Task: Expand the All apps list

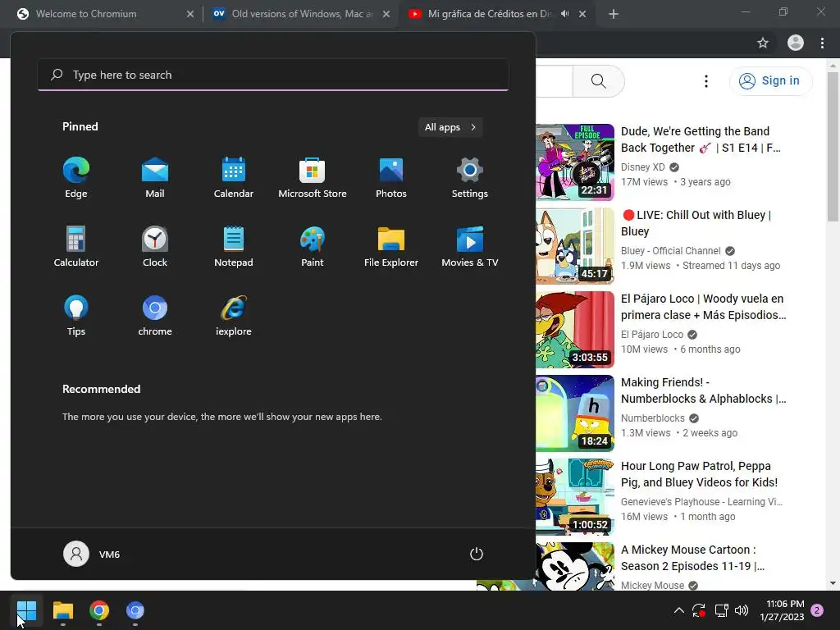Action: tap(450, 127)
